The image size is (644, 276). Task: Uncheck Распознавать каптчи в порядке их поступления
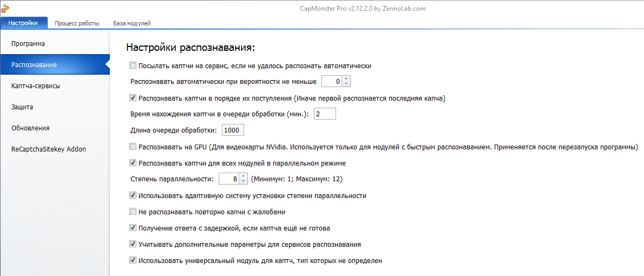[133, 98]
